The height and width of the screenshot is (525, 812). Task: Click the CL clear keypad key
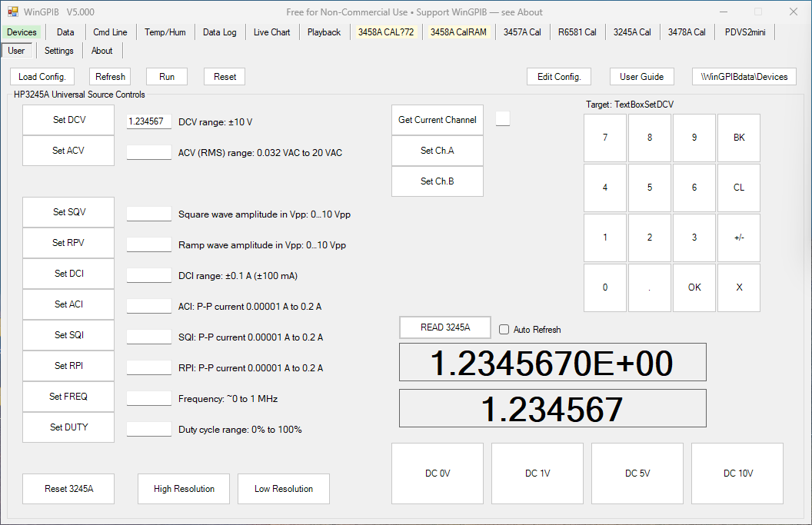point(739,188)
